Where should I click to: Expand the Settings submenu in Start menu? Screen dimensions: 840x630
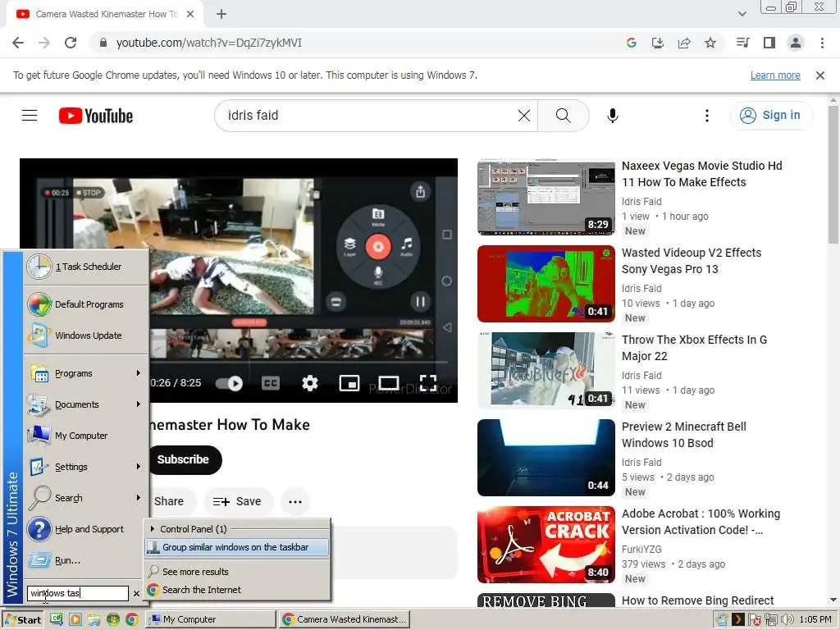tap(85, 467)
